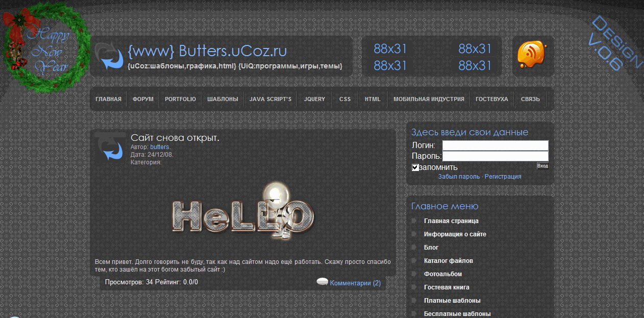Image resolution: width=644 pixels, height=318 pixels.
Task: Open the HTML navigation item
Action: (373, 99)
